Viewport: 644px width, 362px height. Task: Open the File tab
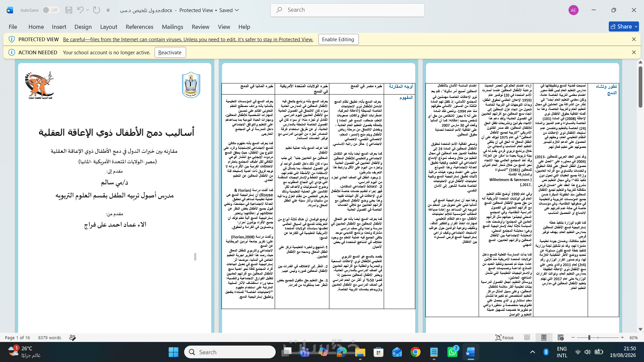coord(13,27)
